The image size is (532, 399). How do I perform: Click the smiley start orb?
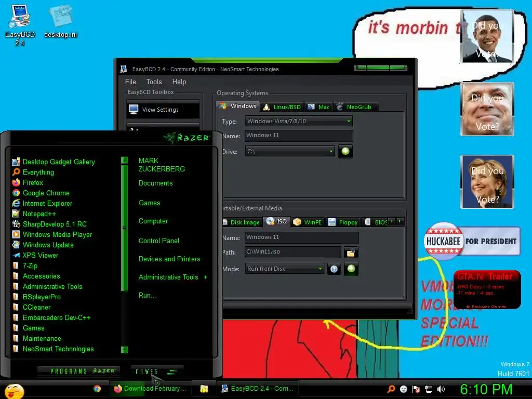(15, 391)
